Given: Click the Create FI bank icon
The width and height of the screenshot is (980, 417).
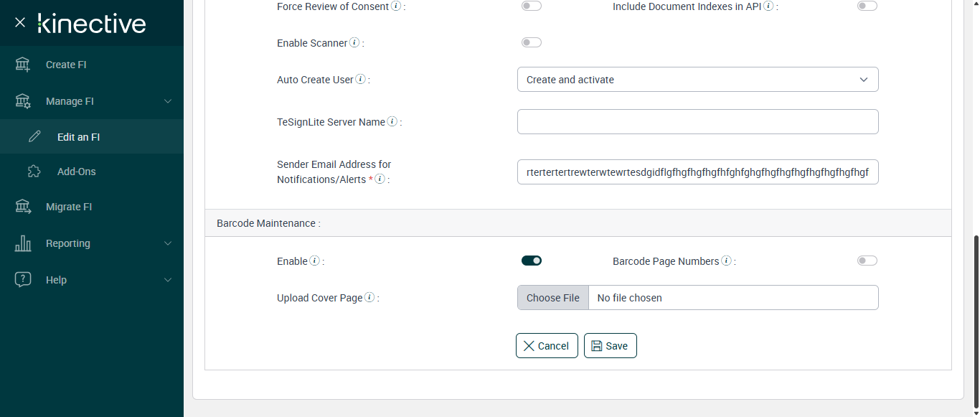Looking at the screenshot, I should [23, 65].
